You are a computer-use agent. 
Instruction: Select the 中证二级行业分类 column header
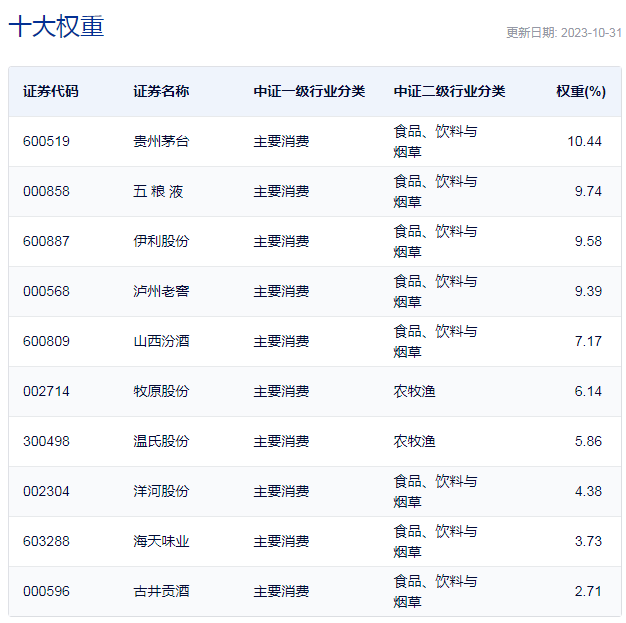pos(449,91)
